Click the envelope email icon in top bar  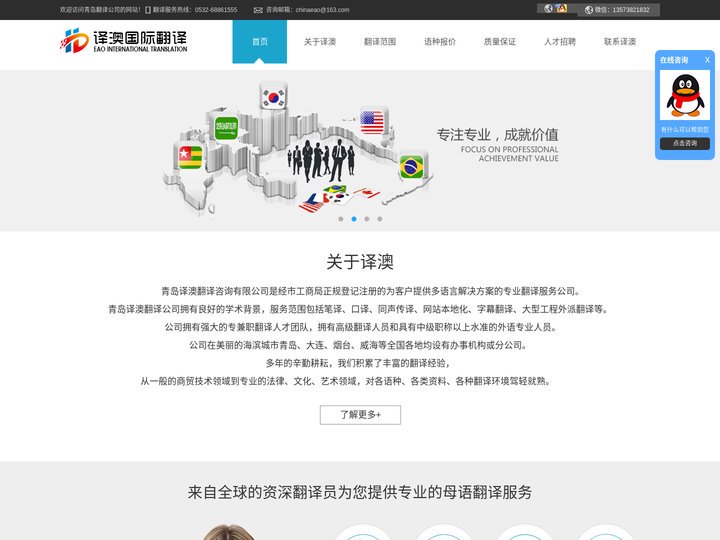(x=258, y=10)
